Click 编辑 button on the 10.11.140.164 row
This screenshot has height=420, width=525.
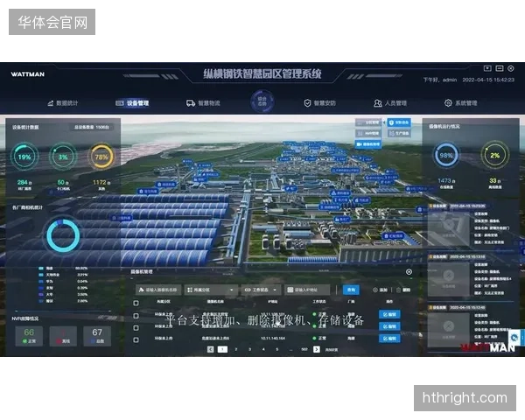click(389, 339)
